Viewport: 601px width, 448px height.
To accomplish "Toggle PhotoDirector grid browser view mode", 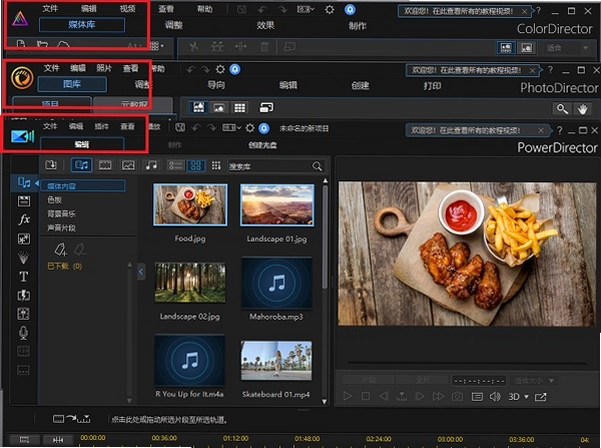I will click(240, 108).
